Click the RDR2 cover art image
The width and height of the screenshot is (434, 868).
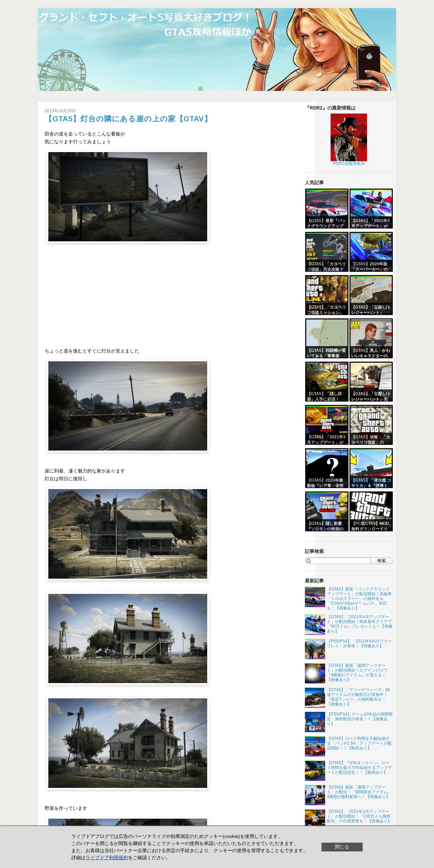[349, 137]
